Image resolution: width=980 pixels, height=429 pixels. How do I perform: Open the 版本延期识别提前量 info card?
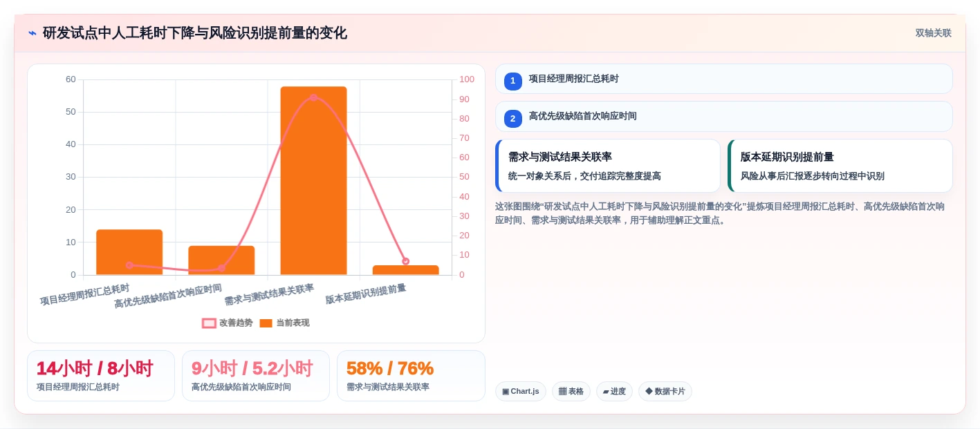tap(840, 166)
